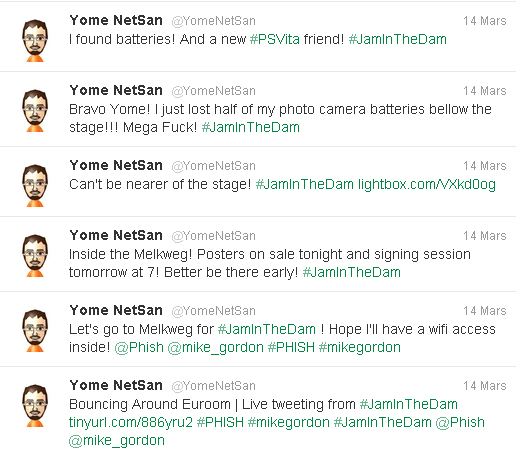Open #JamInTheDam in the Mega Fuck tweet
This screenshot has width=516, height=458.
coord(251,127)
